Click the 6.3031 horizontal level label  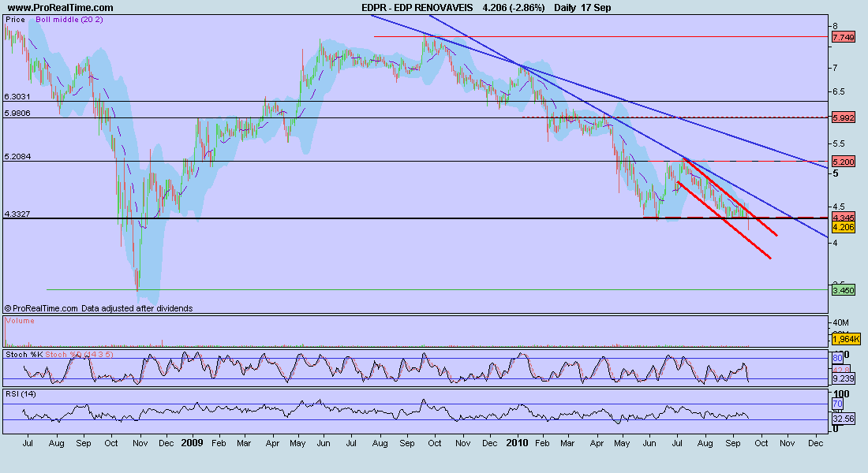17,96
